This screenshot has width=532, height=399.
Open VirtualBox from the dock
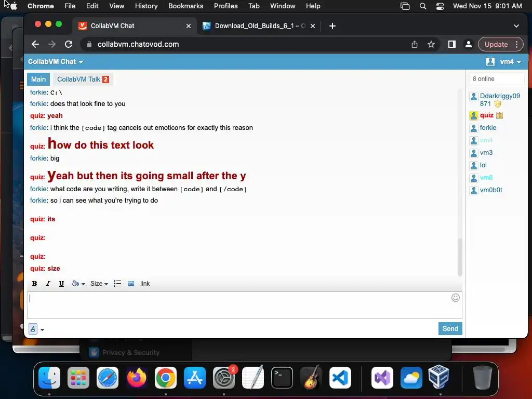438,377
